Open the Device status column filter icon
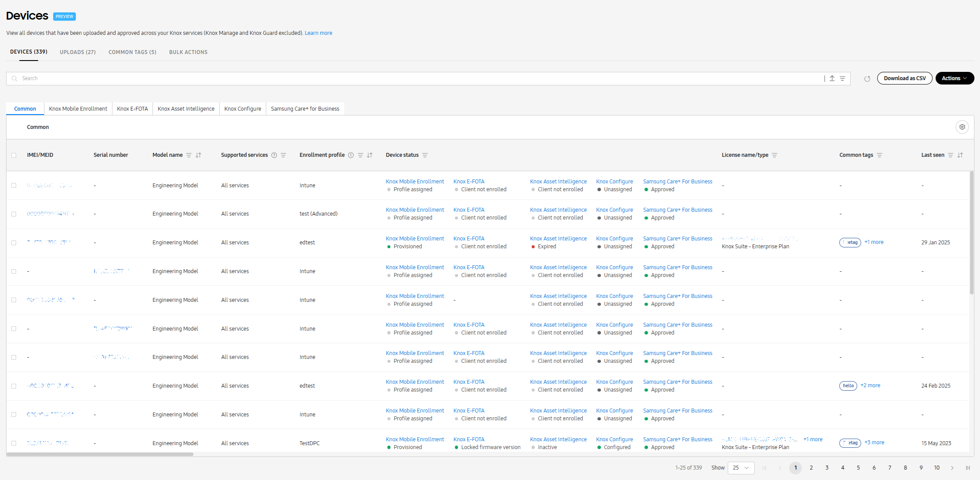Image resolution: width=980 pixels, height=480 pixels. click(x=426, y=155)
